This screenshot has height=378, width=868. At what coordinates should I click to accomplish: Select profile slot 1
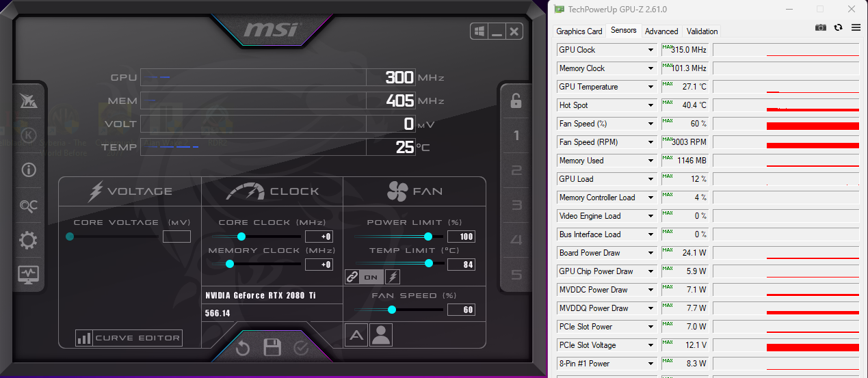tap(516, 135)
